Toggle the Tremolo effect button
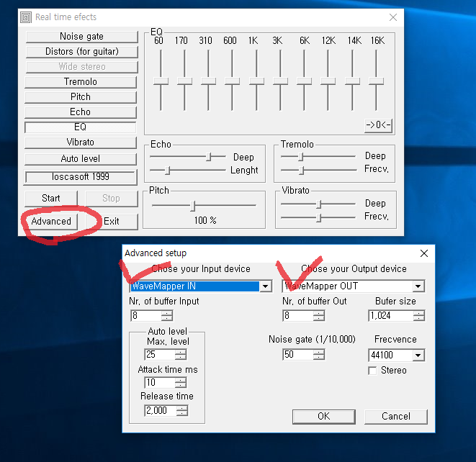Screen dimensions: 476x462 pyautogui.click(x=81, y=81)
